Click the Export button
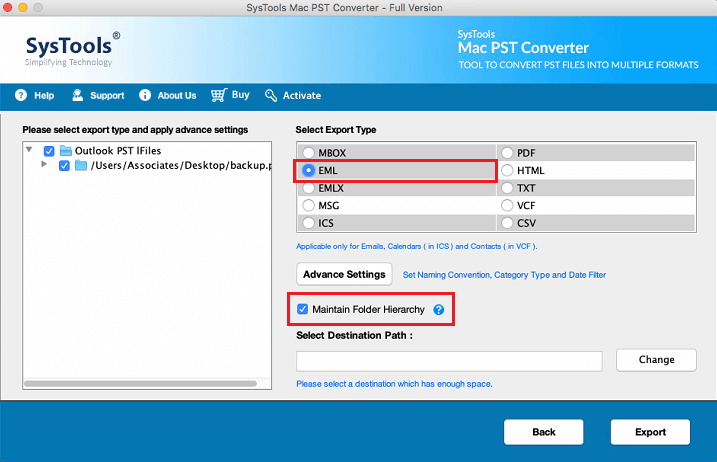Screen dimensions: 717x462 650,432
